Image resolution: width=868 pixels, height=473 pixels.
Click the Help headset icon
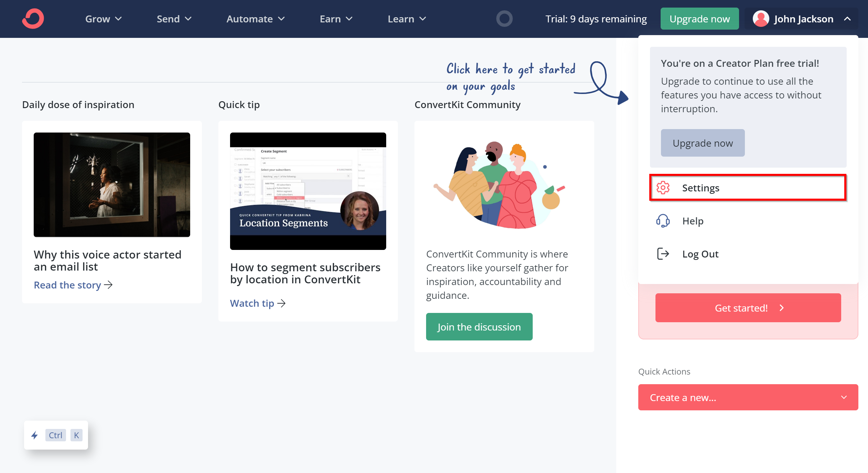click(662, 220)
